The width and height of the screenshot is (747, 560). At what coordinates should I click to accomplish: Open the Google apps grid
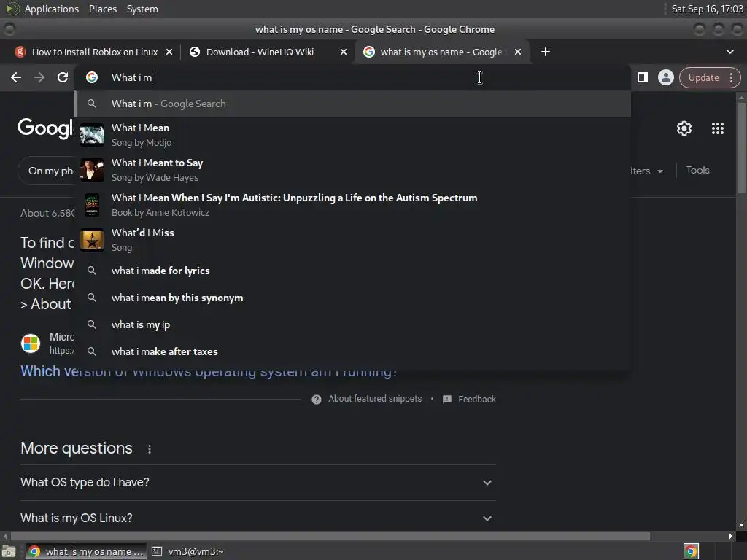coord(718,128)
